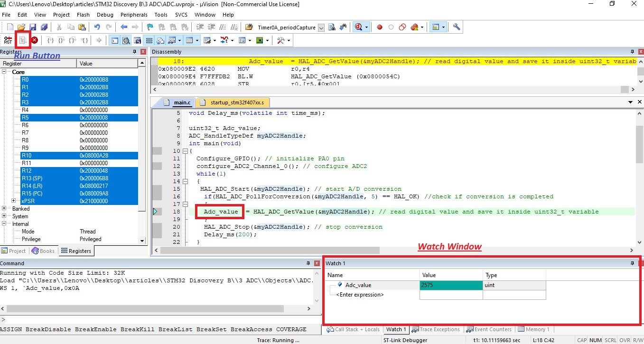Viewport: 644px width, 344px height.
Task: Open the configuration wrench icon
Action: [x=457, y=27]
